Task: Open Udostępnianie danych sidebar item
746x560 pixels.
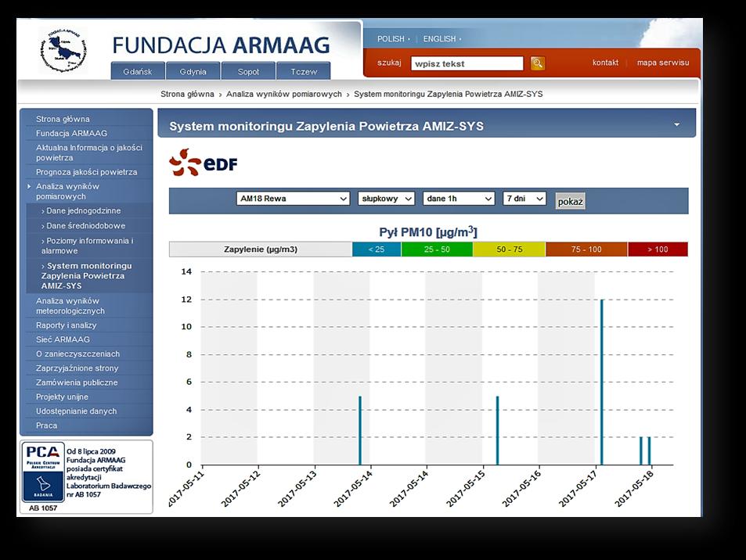Action: [76, 411]
